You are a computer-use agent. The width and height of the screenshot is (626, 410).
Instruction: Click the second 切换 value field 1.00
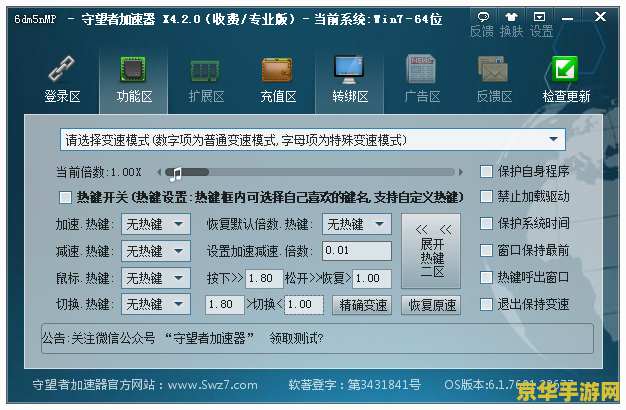pyautogui.click(x=304, y=305)
